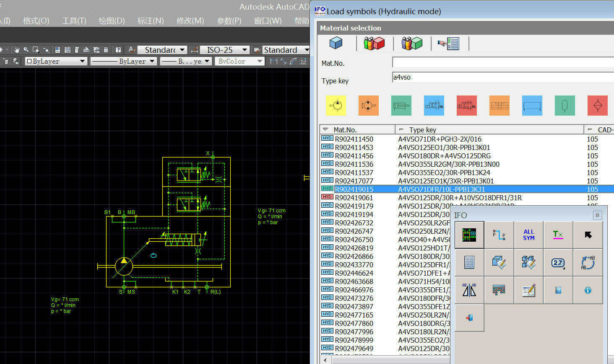Image resolution: width=614 pixels, height=364 pixels.
Task: Filter by red diamond filter category
Action: (598, 106)
